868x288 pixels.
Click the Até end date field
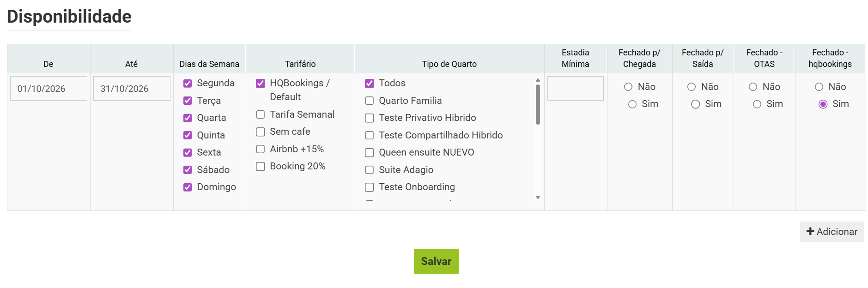click(x=132, y=89)
